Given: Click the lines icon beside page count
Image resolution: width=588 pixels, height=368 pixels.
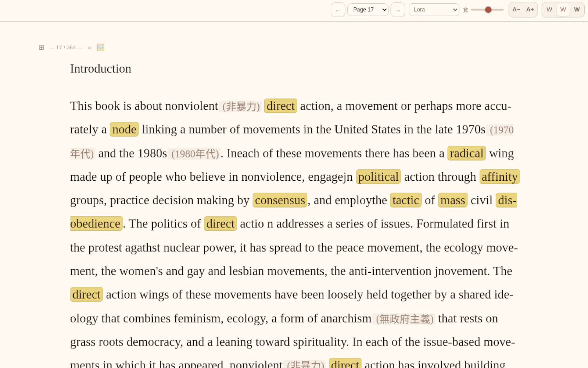Looking at the screenshot, I should click(x=89, y=47).
